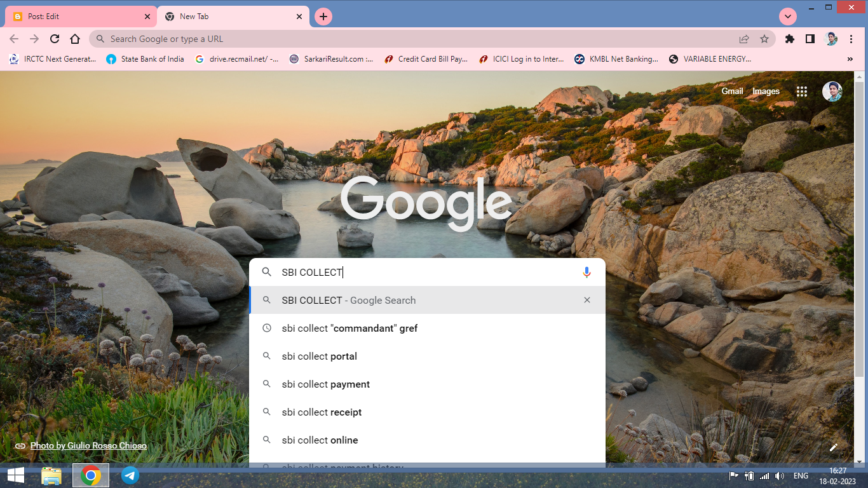Open State Bank of India bookmark
This screenshot has height=488, width=868.
(146, 59)
